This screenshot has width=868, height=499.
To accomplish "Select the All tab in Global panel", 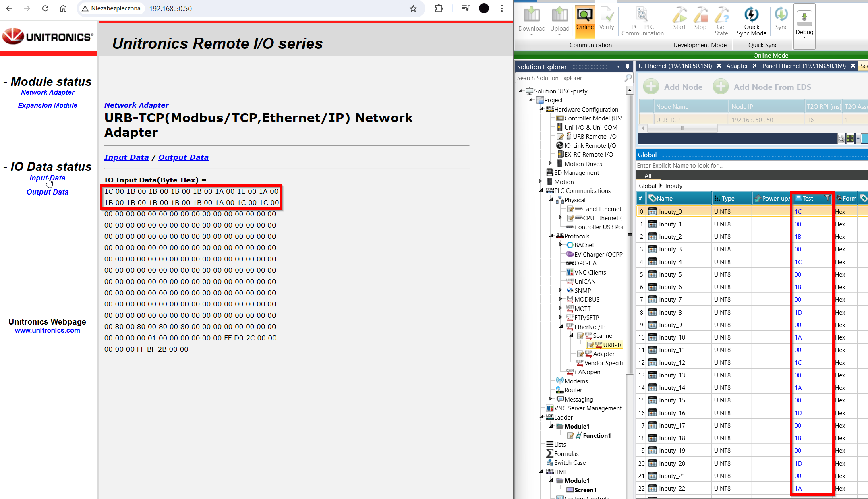I will [648, 176].
